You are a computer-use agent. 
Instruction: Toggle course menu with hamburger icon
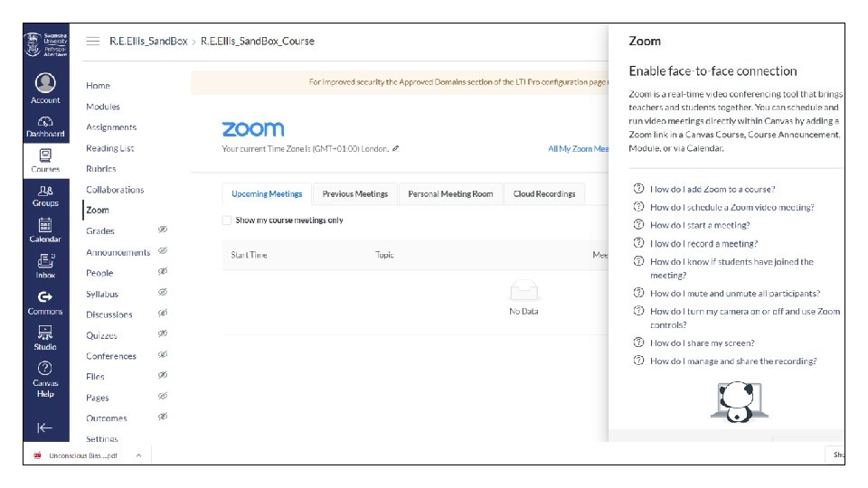coord(93,41)
